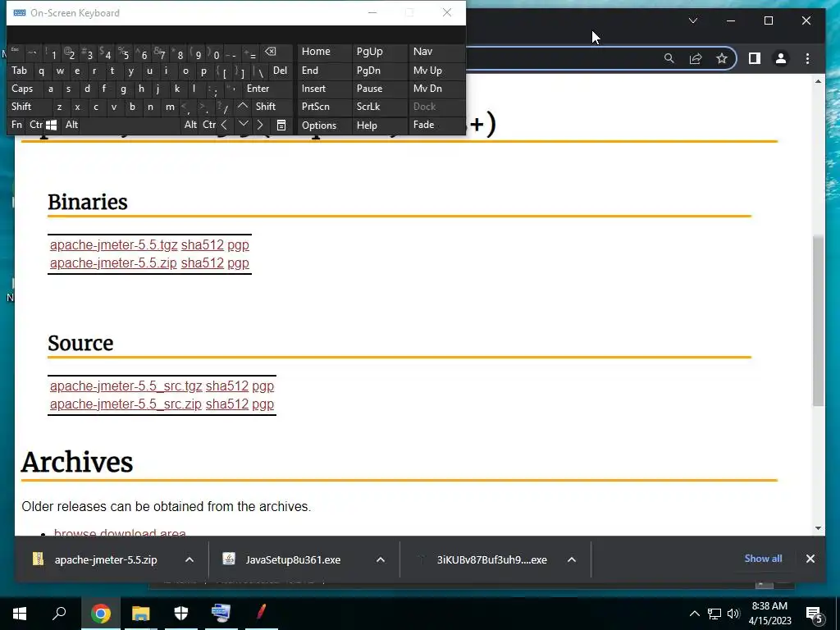Click Chrome icon in taskbar
The height and width of the screenshot is (630, 840).
(100, 614)
